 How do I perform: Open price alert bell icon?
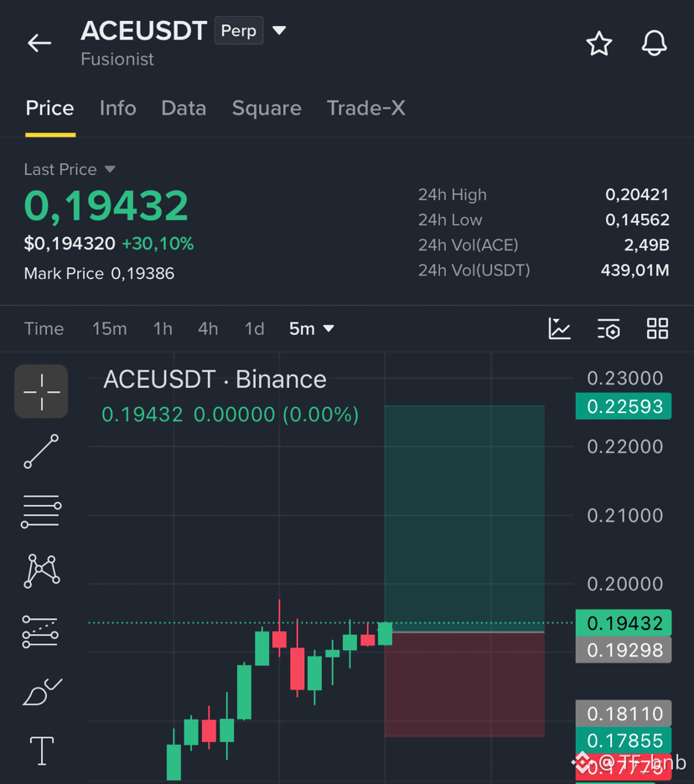pyautogui.click(x=655, y=43)
